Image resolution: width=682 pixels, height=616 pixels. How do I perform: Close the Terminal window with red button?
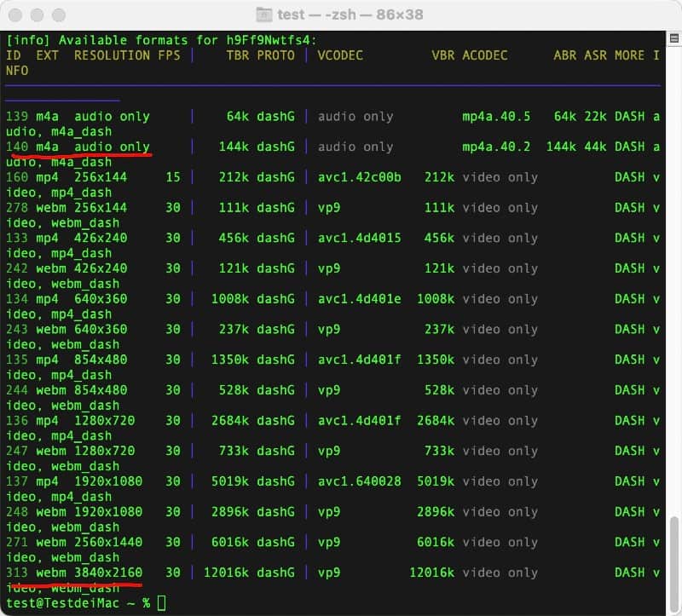(x=17, y=14)
